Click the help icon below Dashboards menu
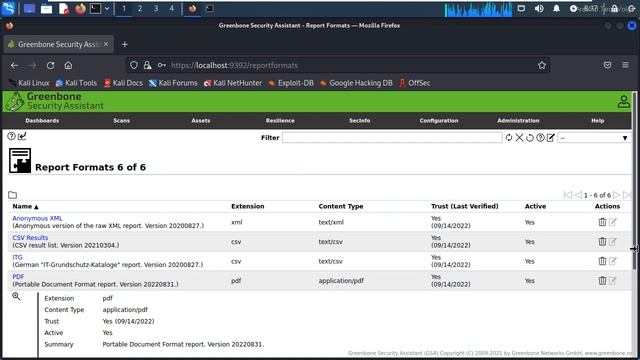Image resolution: width=640 pixels, height=360 pixels. click(11, 136)
